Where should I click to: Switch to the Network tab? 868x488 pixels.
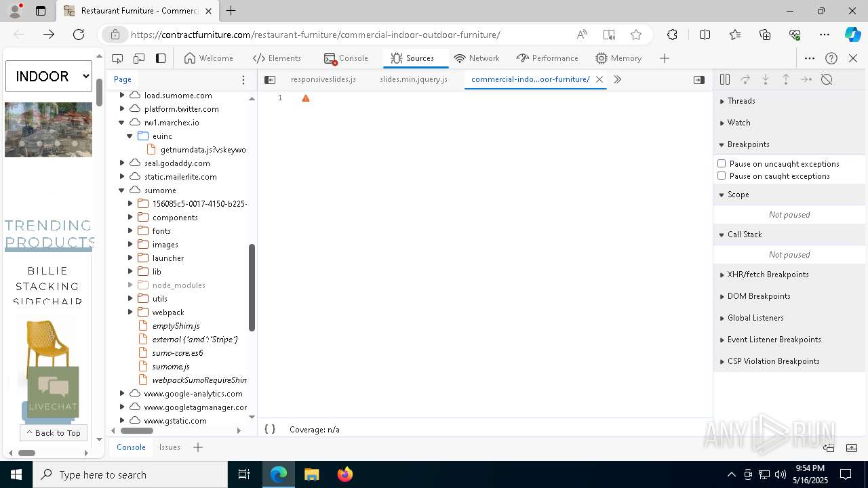coord(477,58)
